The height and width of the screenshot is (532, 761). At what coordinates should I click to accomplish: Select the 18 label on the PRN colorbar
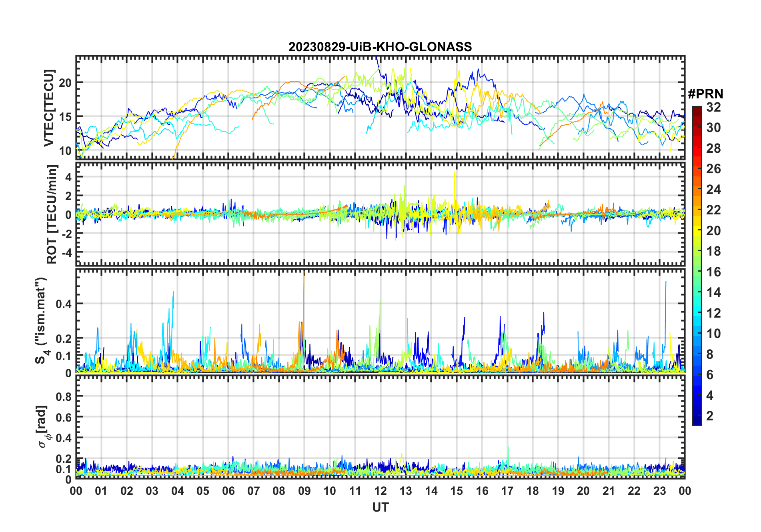pyautogui.click(x=713, y=251)
